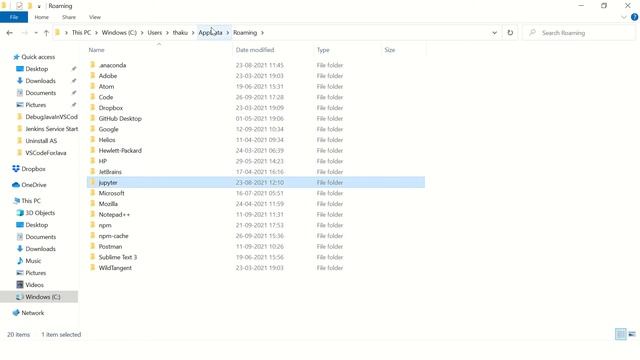Open address bar history dropdown
This screenshot has width=640, height=360.
(x=494, y=33)
